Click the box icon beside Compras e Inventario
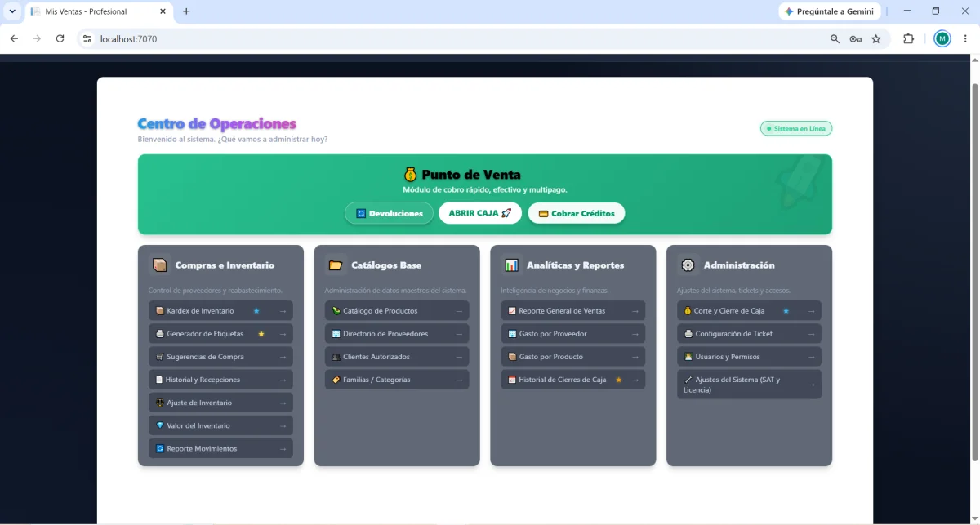This screenshot has height=525, width=980. click(x=159, y=265)
